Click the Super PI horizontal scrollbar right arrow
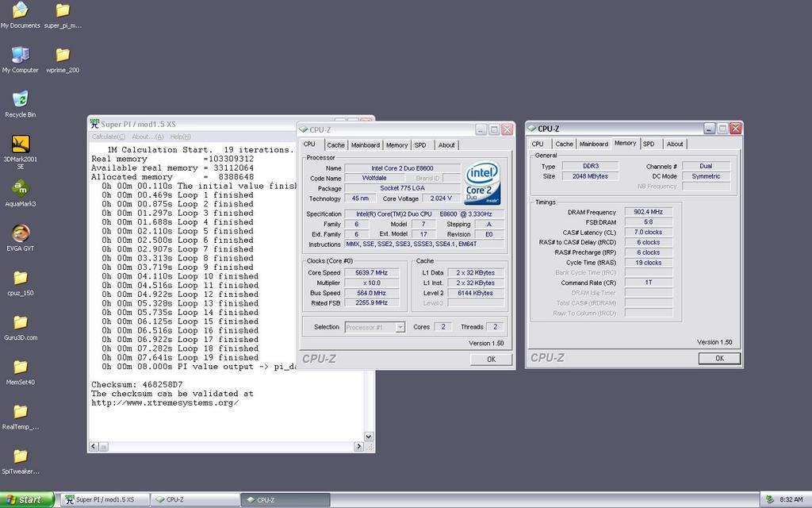The width and height of the screenshot is (812, 508). pos(359,446)
